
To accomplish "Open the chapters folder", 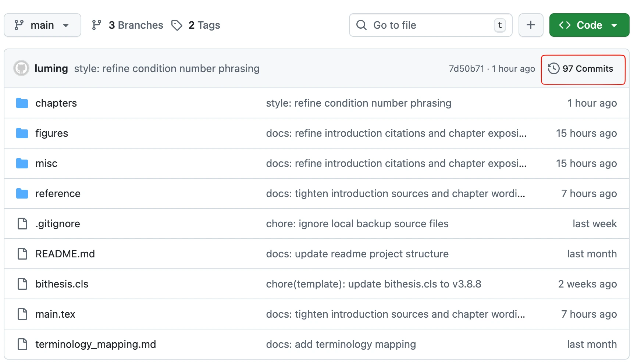I will coord(56,103).
